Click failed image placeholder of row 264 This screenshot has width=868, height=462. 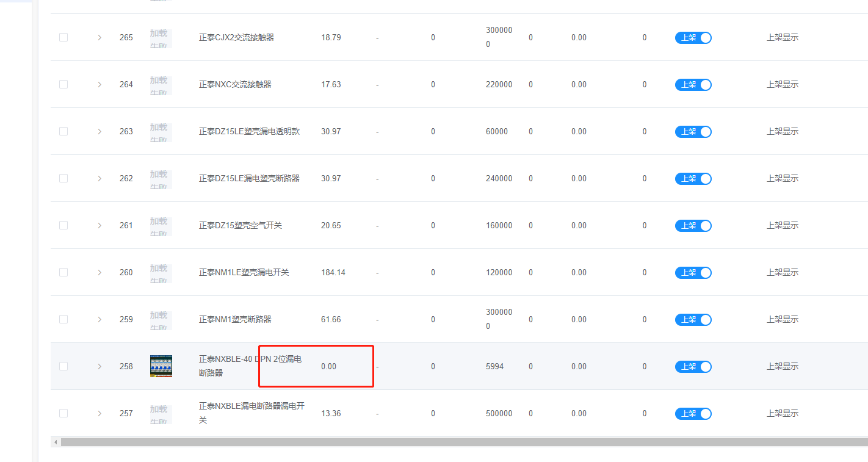[x=161, y=85]
